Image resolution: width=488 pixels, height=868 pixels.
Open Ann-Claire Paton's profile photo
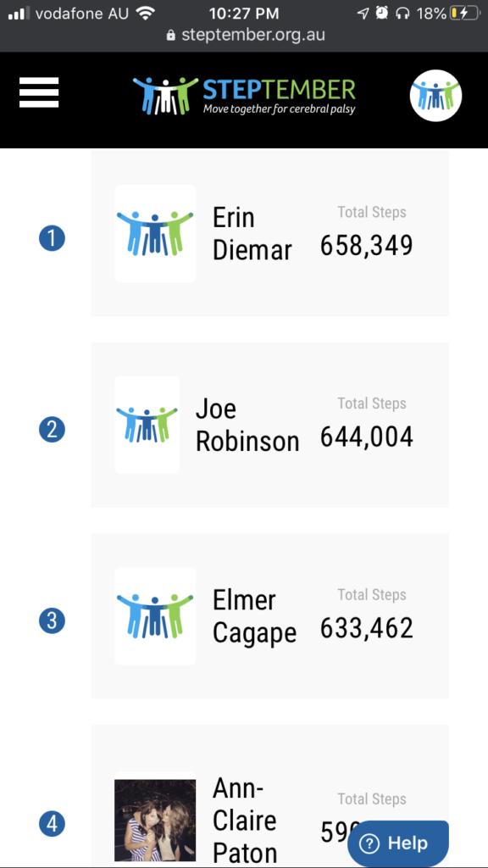click(155, 821)
